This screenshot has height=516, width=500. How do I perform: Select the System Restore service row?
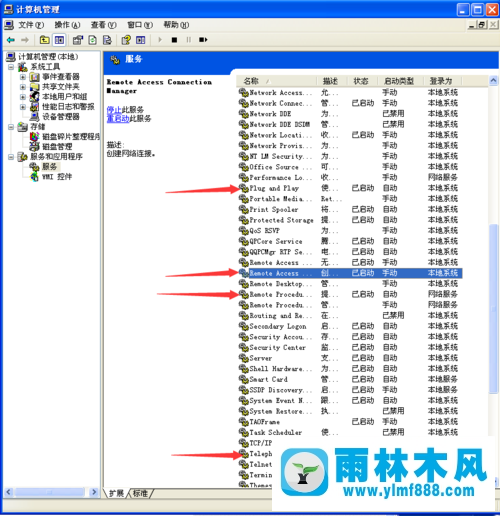(350, 411)
